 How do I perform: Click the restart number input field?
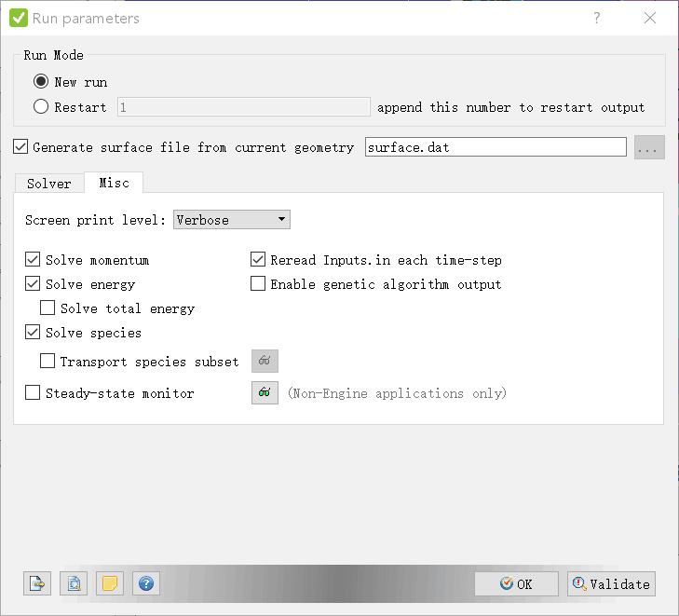pyautogui.click(x=243, y=106)
